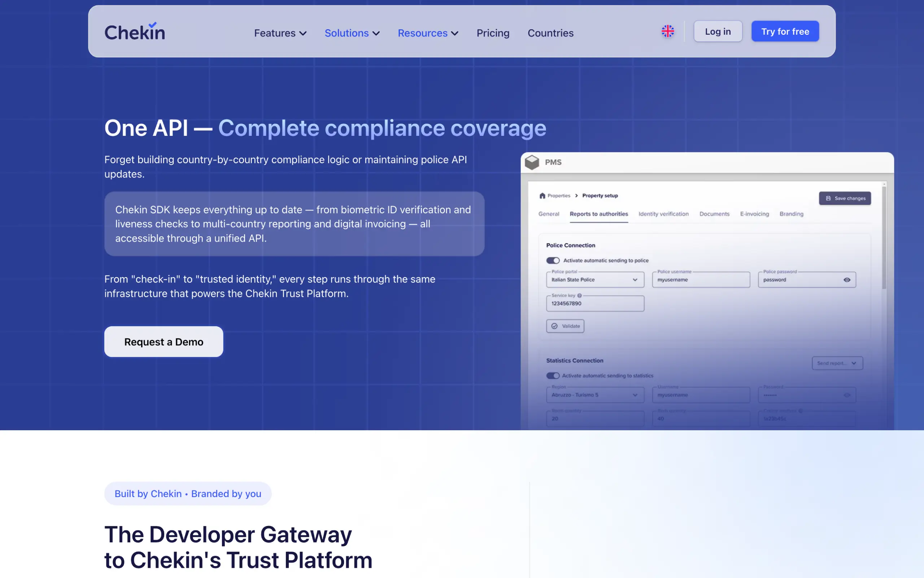The image size is (924, 578).
Task: Click the PMS panel scrollbar
Action: point(884,237)
